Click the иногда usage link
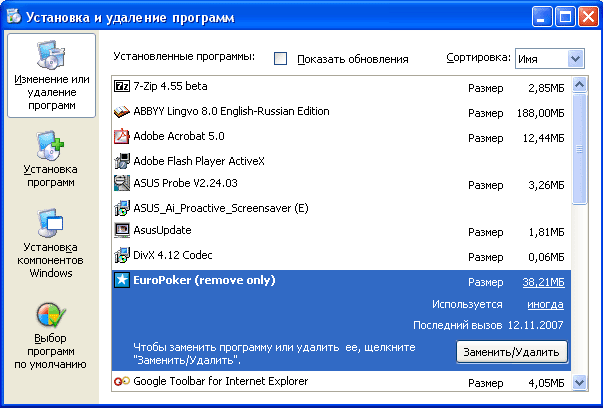 pos(545,304)
